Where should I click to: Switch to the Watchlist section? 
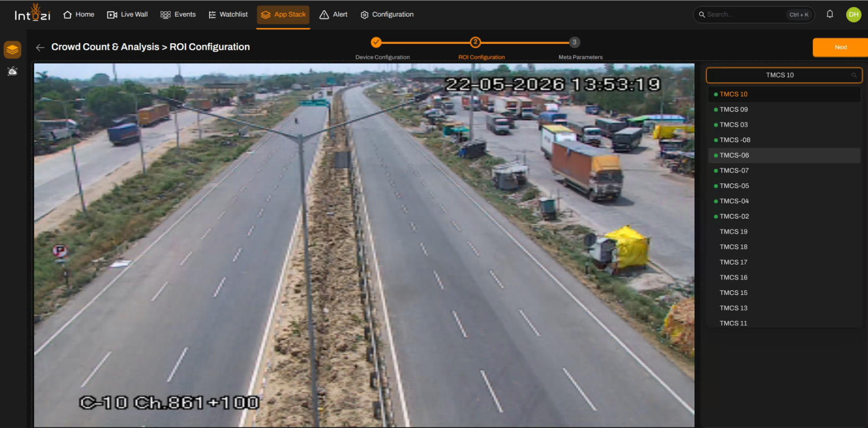click(x=228, y=14)
